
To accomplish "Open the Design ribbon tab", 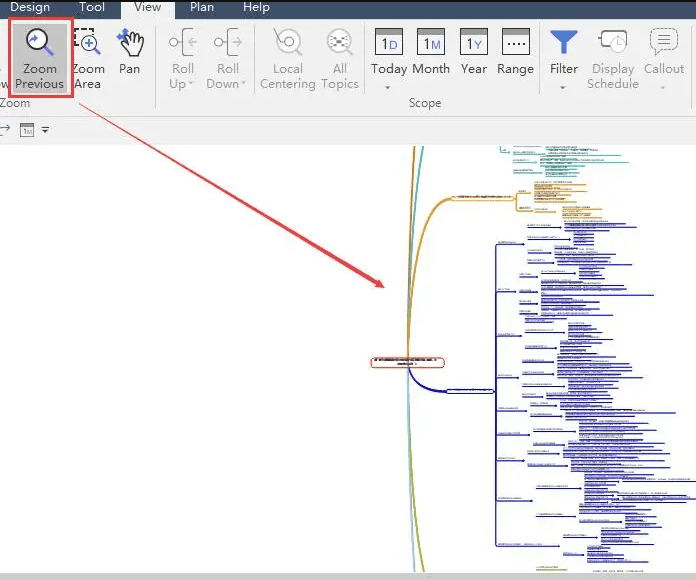I will click(30, 7).
